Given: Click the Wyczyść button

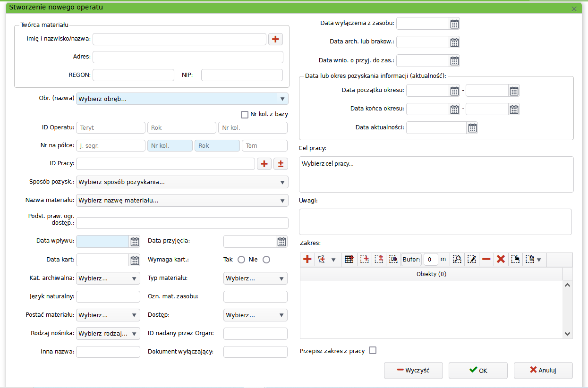Looking at the screenshot, I should tap(413, 371).
